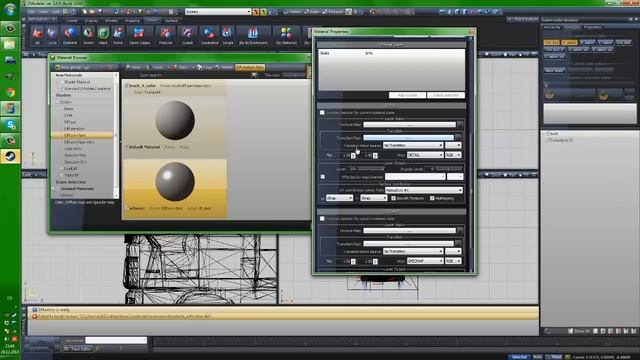Image resolution: width=640 pixels, height=360 pixels.
Task: Open the V Wrap mode dropdown
Action: pyautogui.click(x=373, y=198)
